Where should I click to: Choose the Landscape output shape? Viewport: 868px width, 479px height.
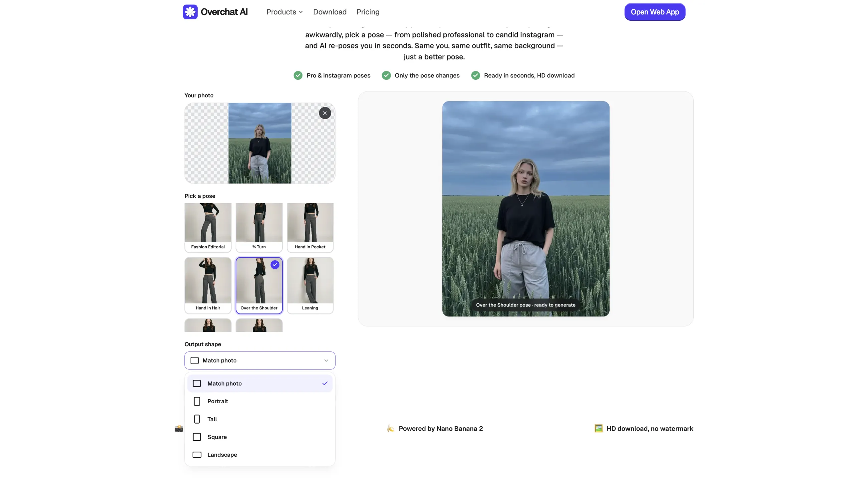pos(260,455)
